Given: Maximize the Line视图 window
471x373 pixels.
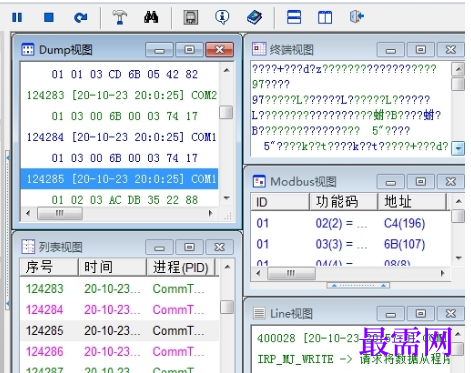Looking at the screenshot, I should coord(421,314).
